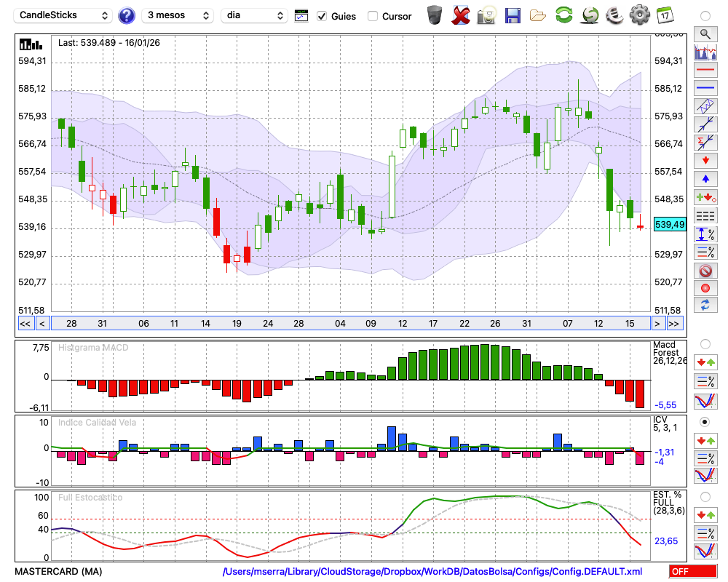Enable the Cursor checkbox
The height and width of the screenshot is (582, 728).
coord(373,16)
